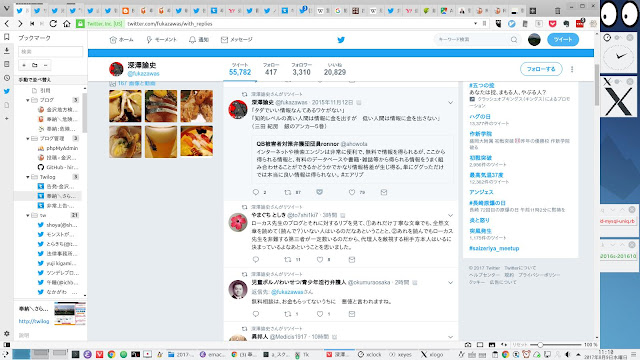Create new bookmark folder in the panel

click(x=35, y=65)
